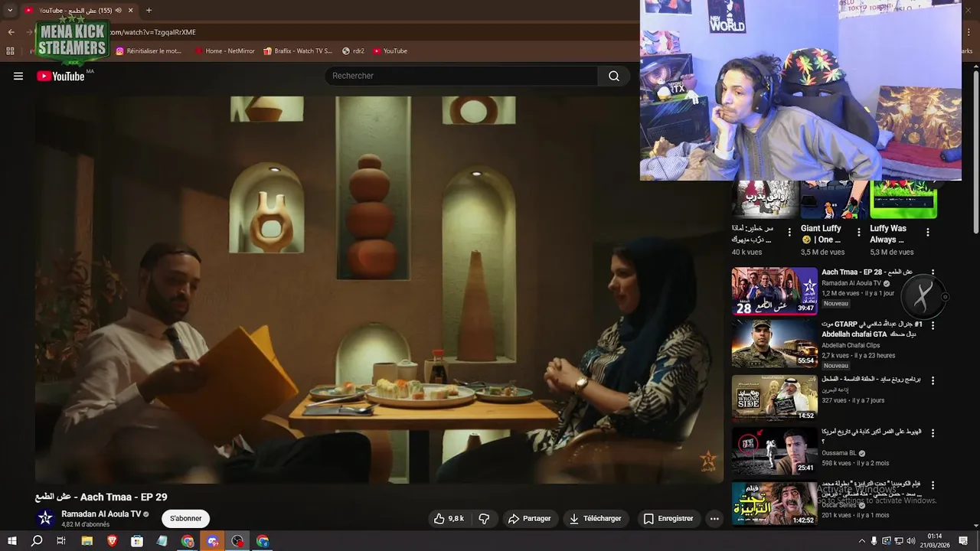The width and height of the screenshot is (980, 551).
Task: Open Ramadan Al Aoula TV channel name link
Action: pyautogui.click(x=101, y=514)
